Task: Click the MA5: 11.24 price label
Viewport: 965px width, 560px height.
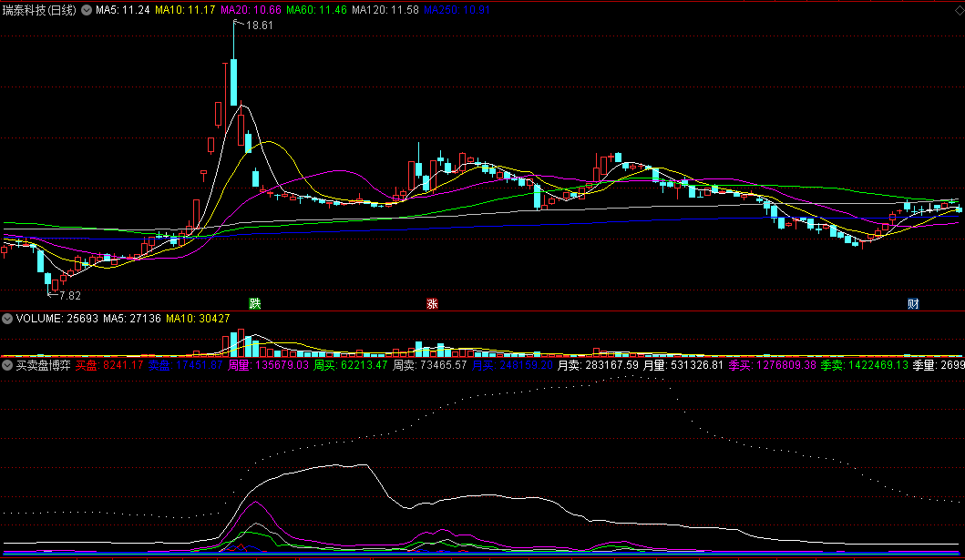Action: point(122,10)
